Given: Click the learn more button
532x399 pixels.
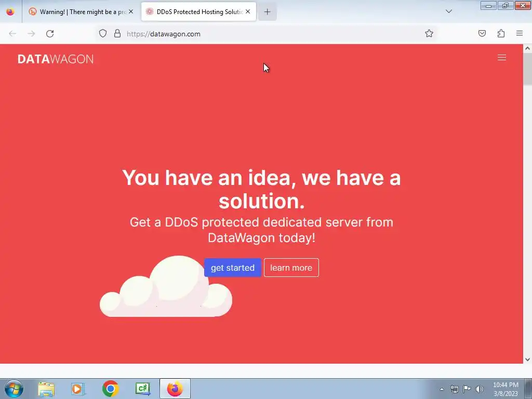Looking at the screenshot, I should tap(291, 268).
